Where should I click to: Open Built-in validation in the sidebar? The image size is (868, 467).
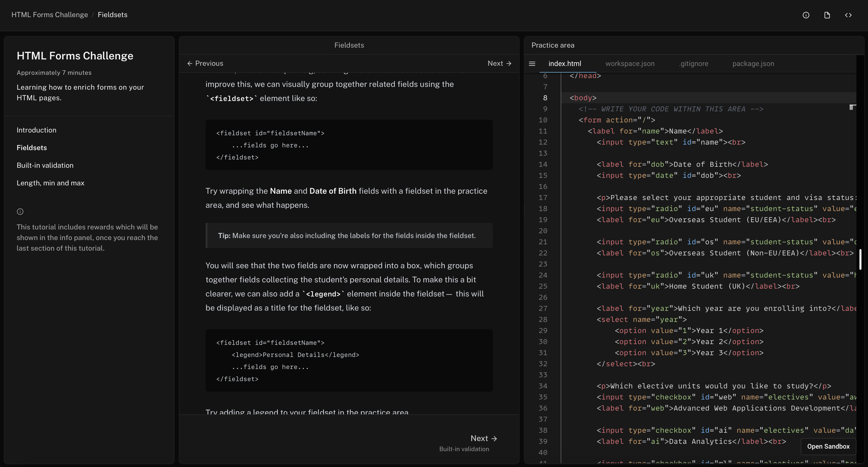pos(45,165)
